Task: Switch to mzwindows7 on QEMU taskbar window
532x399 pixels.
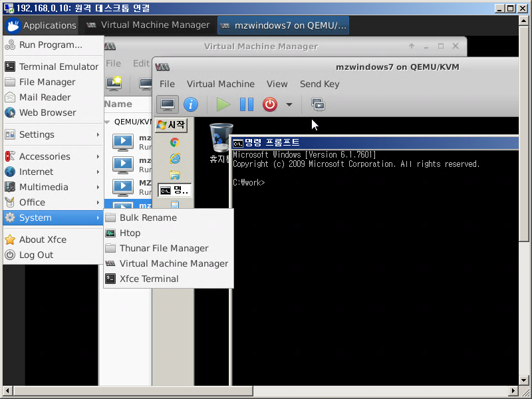Action: (283, 25)
